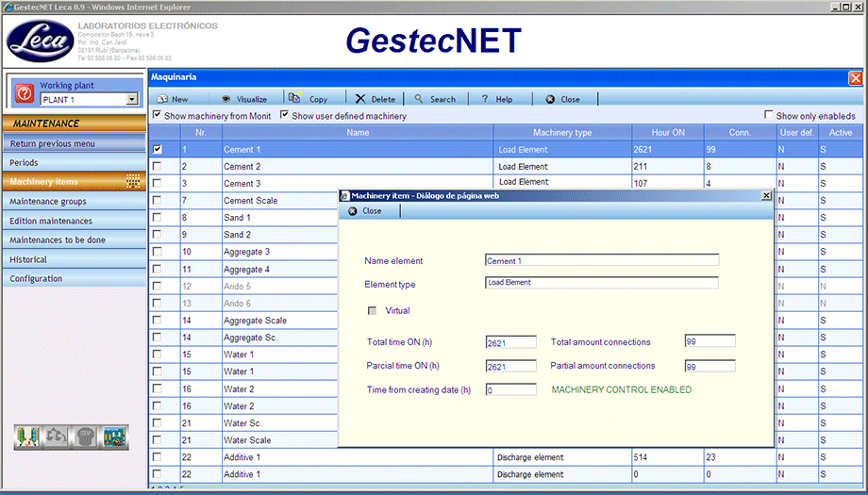Click the Internet Explorer icon in window title
868x495 pixels.
click(x=8, y=8)
